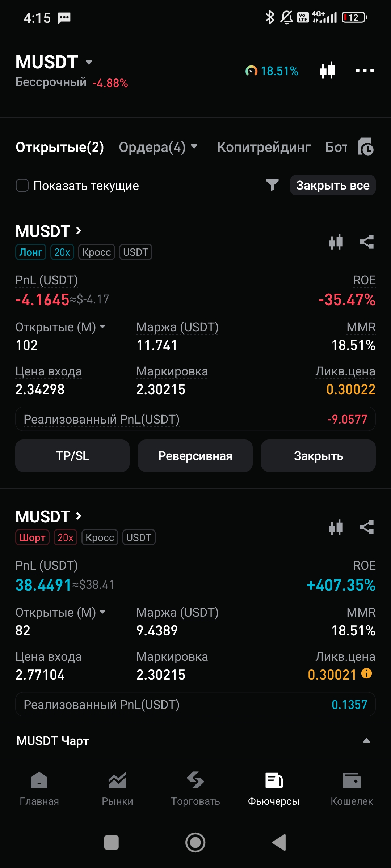The width and height of the screenshot is (391, 868).
Task: Switch to the Бот tab
Action: click(x=336, y=147)
